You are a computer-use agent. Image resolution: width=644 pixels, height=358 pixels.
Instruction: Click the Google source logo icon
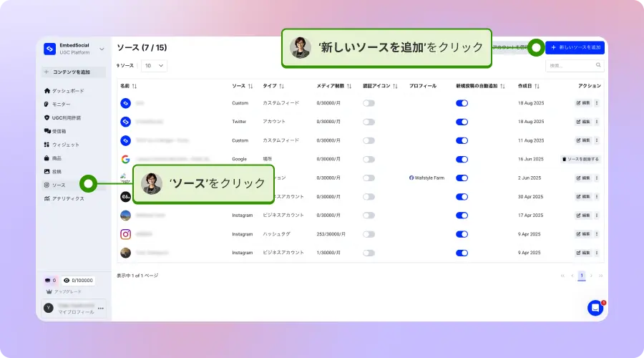click(125, 159)
